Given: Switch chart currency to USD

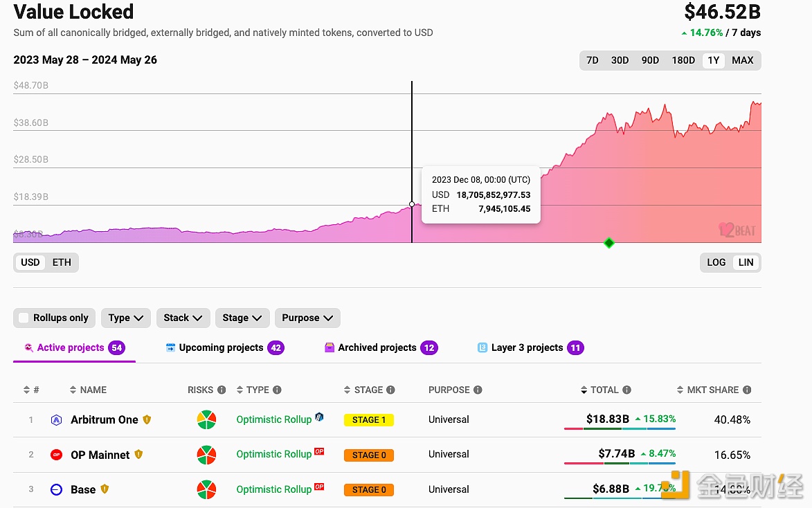Looking at the screenshot, I should click(x=30, y=262).
